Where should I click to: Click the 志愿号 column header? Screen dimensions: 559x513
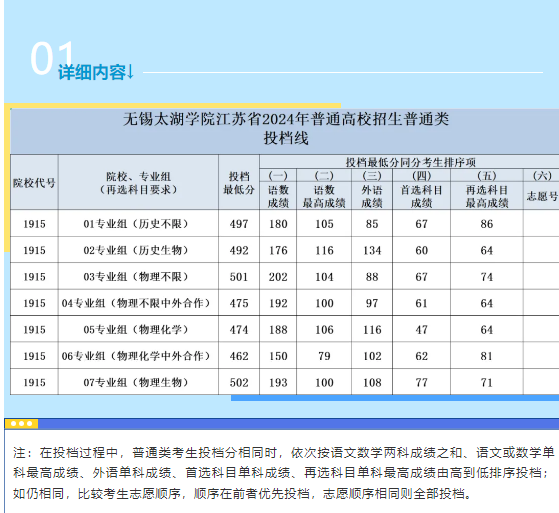coord(542,196)
